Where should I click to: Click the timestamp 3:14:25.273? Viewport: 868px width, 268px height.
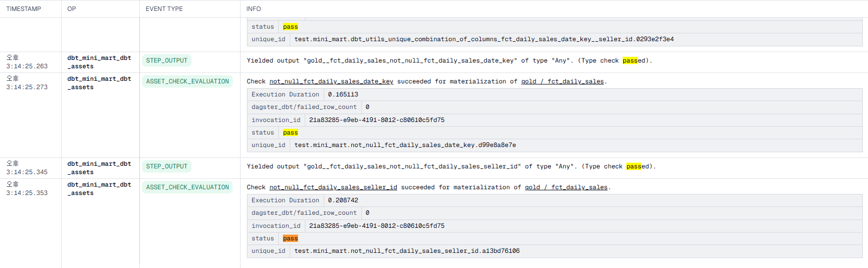[27, 87]
